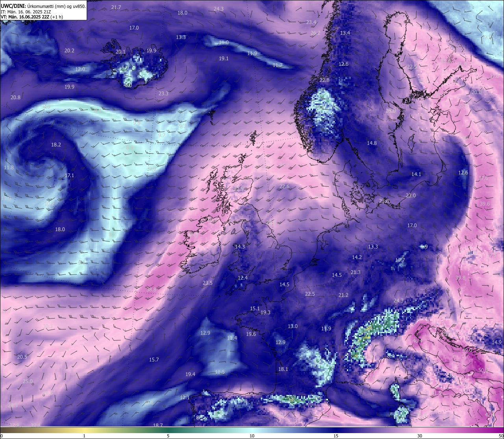The image size is (504, 439).
Task: Click the map value 23.4
Action: point(311,22)
